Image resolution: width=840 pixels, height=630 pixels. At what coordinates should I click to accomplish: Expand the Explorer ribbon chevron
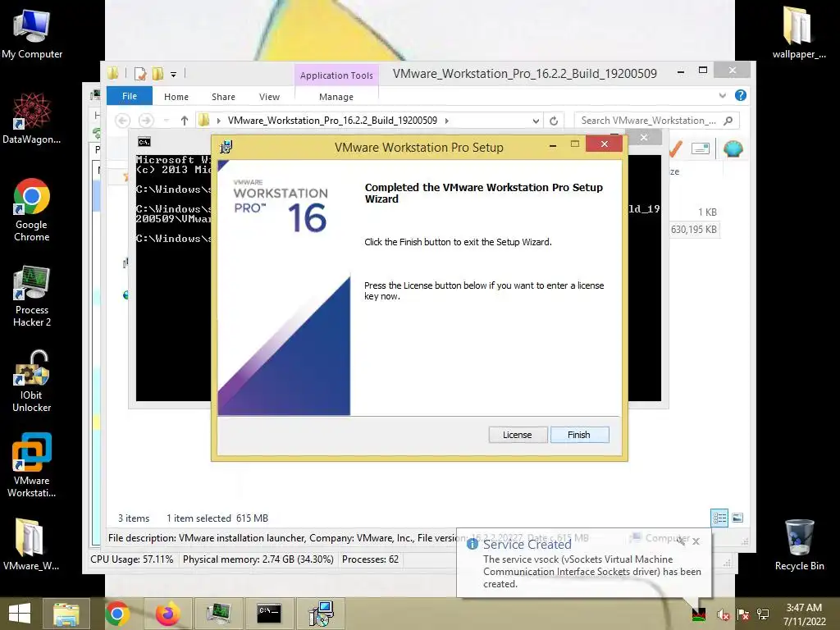[x=722, y=95]
